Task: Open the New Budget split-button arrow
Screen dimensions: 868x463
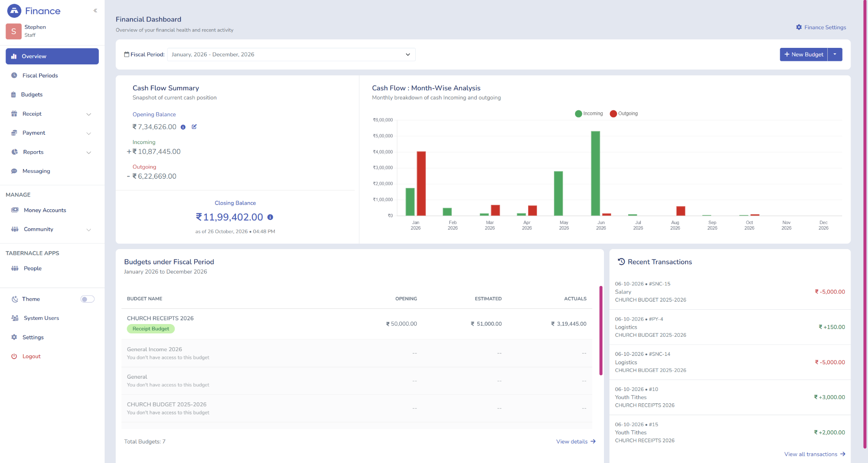Action: tap(835, 54)
